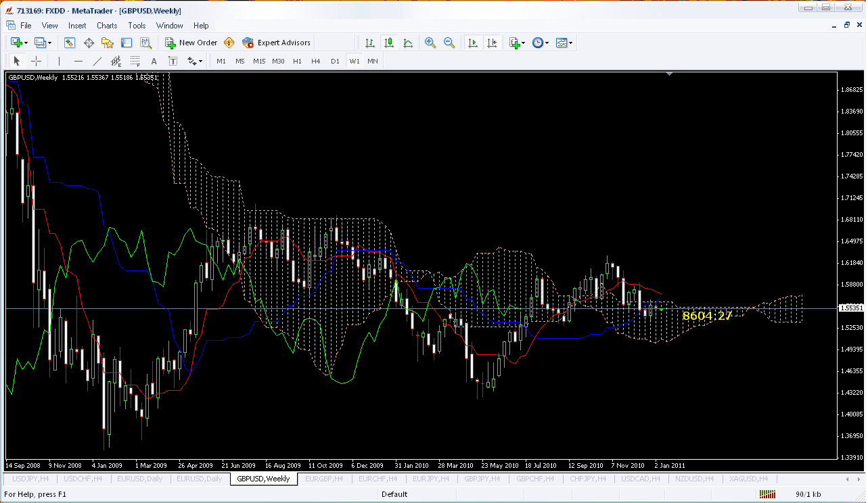Expand the Profiles dropdown arrow
Image resolution: width=868 pixels, height=503 pixels.
click(50, 43)
